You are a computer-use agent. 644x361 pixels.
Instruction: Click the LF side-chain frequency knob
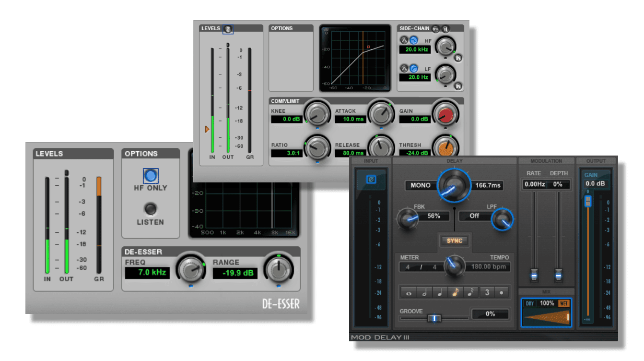click(446, 74)
